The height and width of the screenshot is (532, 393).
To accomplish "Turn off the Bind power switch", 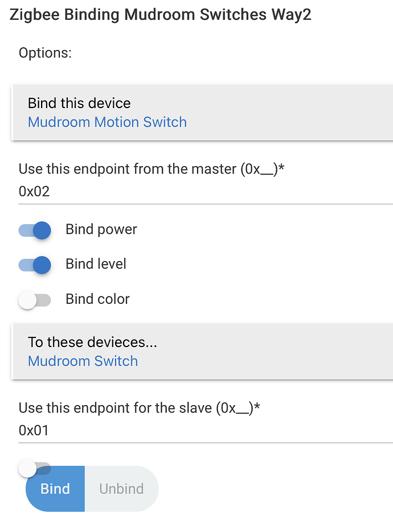I will coord(35,230).
